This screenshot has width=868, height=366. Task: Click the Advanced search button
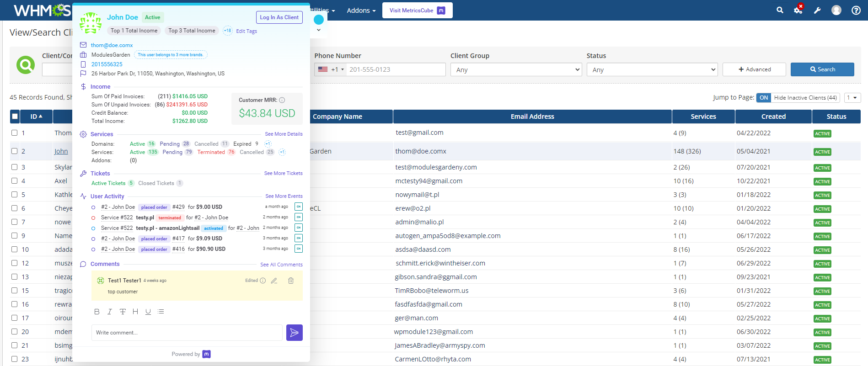click(754, 69)
